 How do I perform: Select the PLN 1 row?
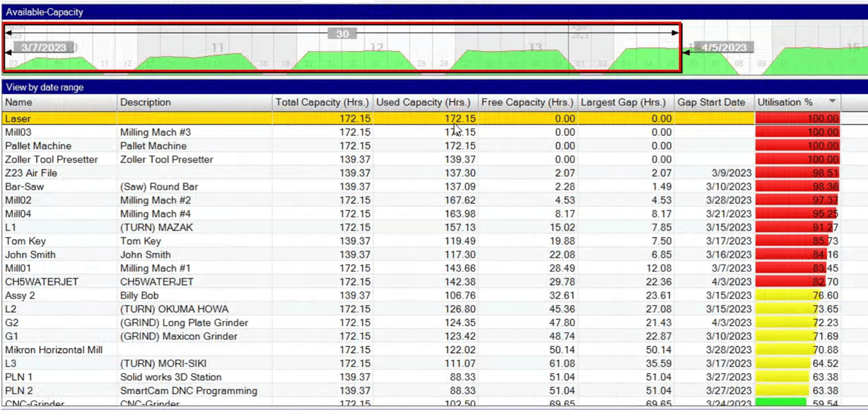pos(434,377)
